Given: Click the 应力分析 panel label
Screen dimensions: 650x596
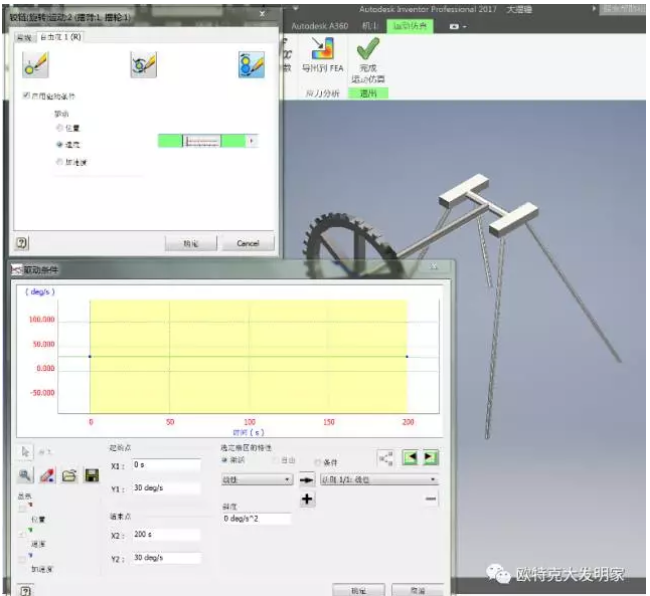Looking at the screenshot, I should 323,94.
